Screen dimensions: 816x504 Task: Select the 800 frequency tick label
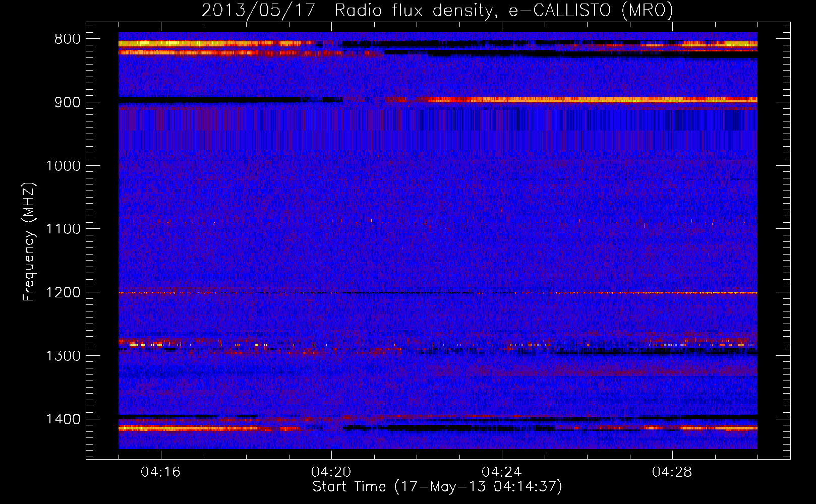68,39
